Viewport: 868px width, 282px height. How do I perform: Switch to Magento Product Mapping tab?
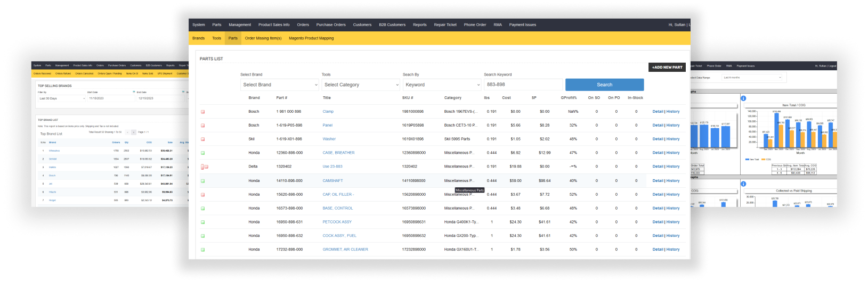coord(311,38)
